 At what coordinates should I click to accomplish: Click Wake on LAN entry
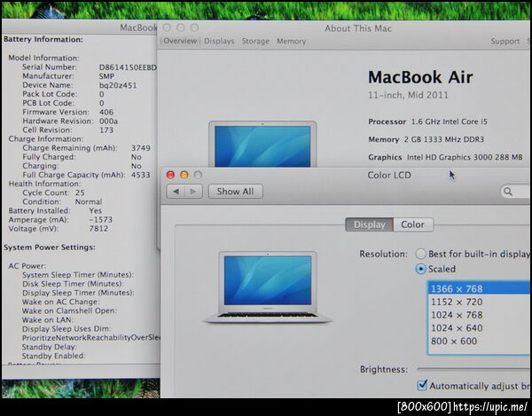47,319
